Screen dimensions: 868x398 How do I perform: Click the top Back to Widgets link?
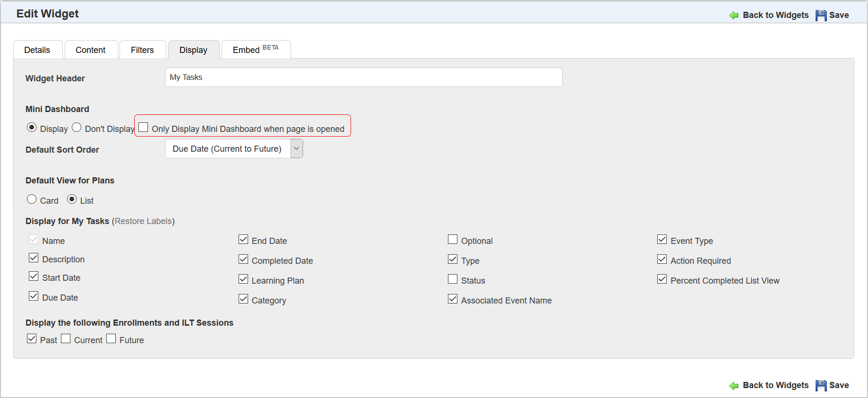[775, 15]
